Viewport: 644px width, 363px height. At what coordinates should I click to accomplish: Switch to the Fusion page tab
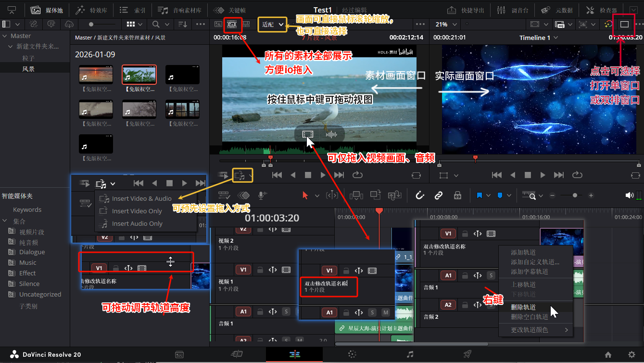pyautogui.click(x=352, y=354)
